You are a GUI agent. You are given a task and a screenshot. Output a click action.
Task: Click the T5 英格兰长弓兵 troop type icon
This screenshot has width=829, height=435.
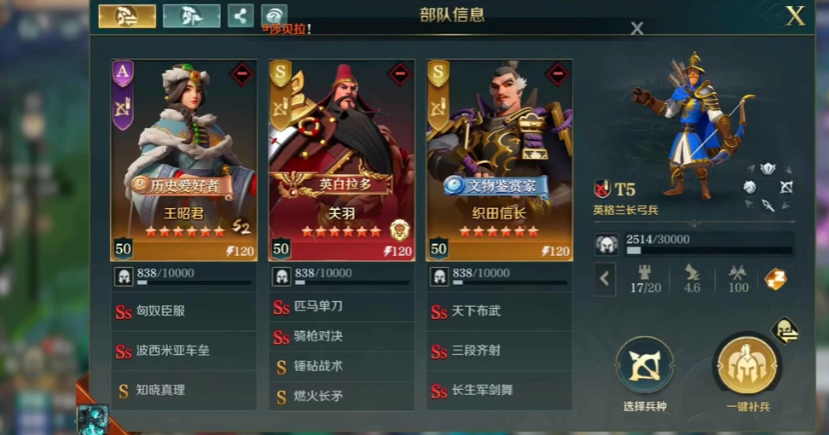[602, 188]
